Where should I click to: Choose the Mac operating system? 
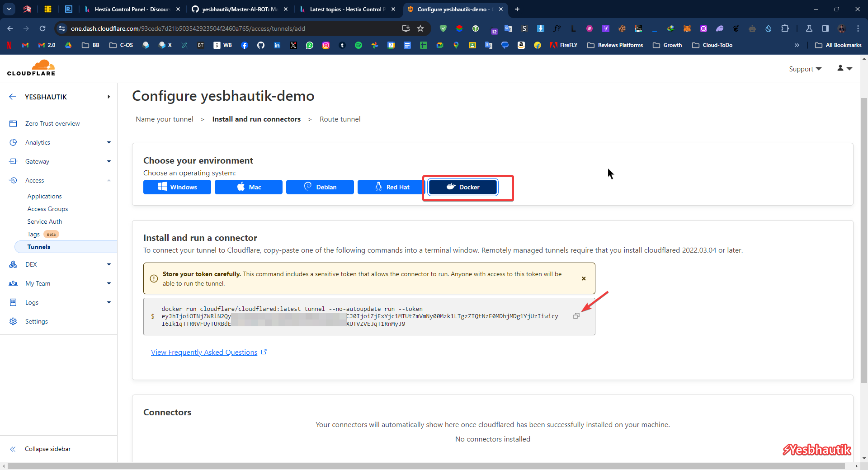click(249, 187)
